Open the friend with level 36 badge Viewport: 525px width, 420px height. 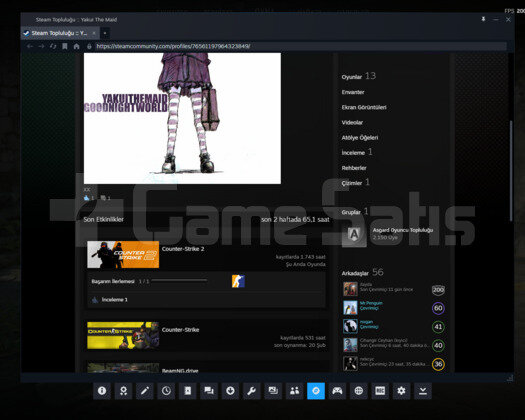[x=394, y=363]
